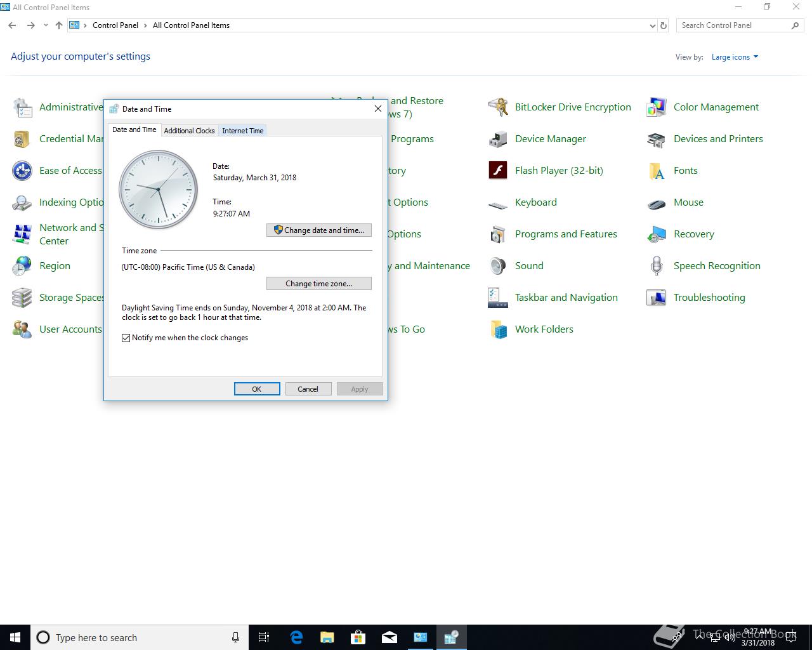Open the Sound speaker icon

point(498,266)
